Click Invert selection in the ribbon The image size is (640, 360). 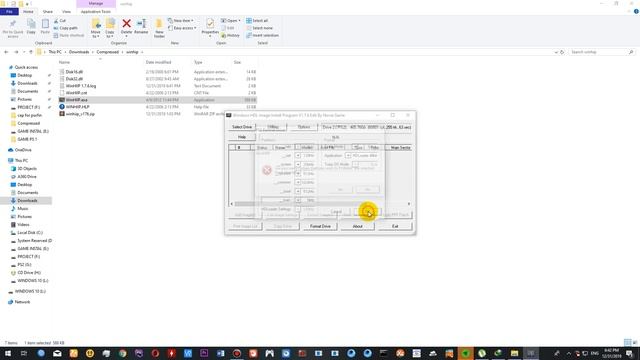pyautogui.click(x=262, y=36)
